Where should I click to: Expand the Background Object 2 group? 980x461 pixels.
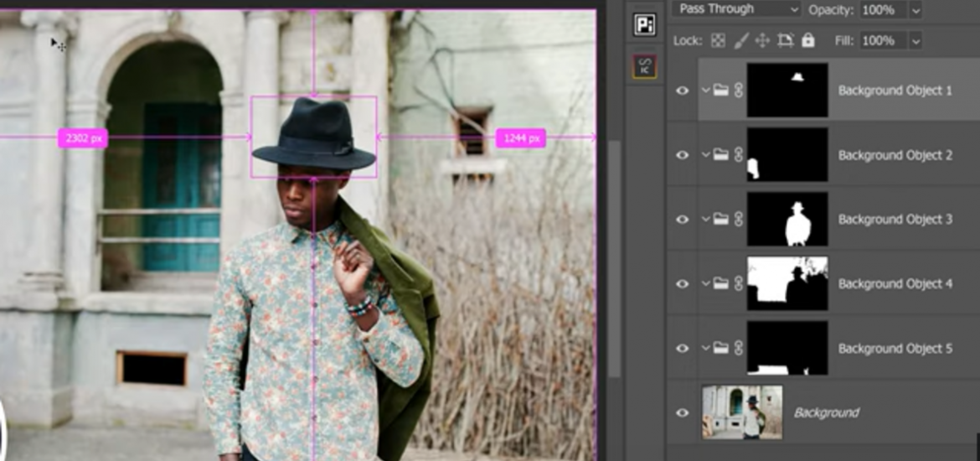705,154
